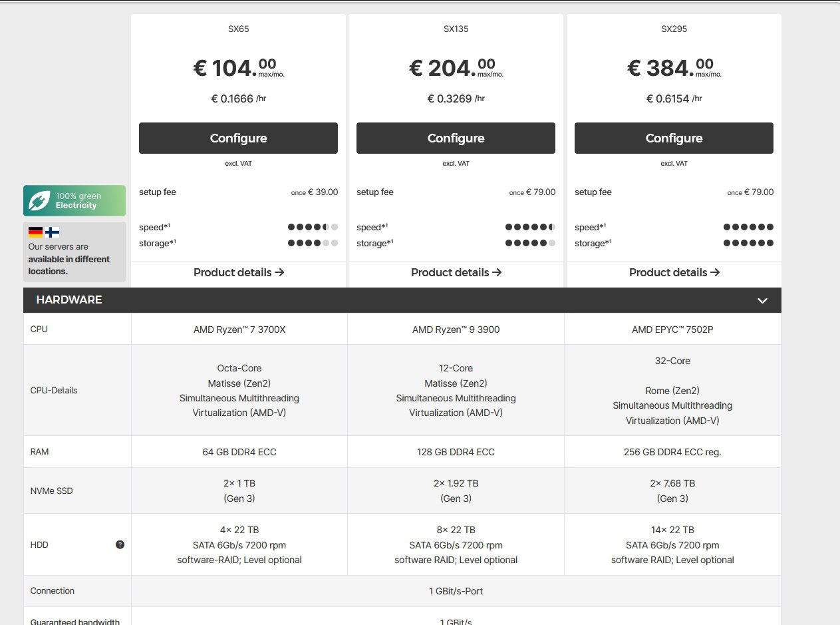Configure the SX295 server
This screenshot has height=625, width=840.
[x=674, y=138]
